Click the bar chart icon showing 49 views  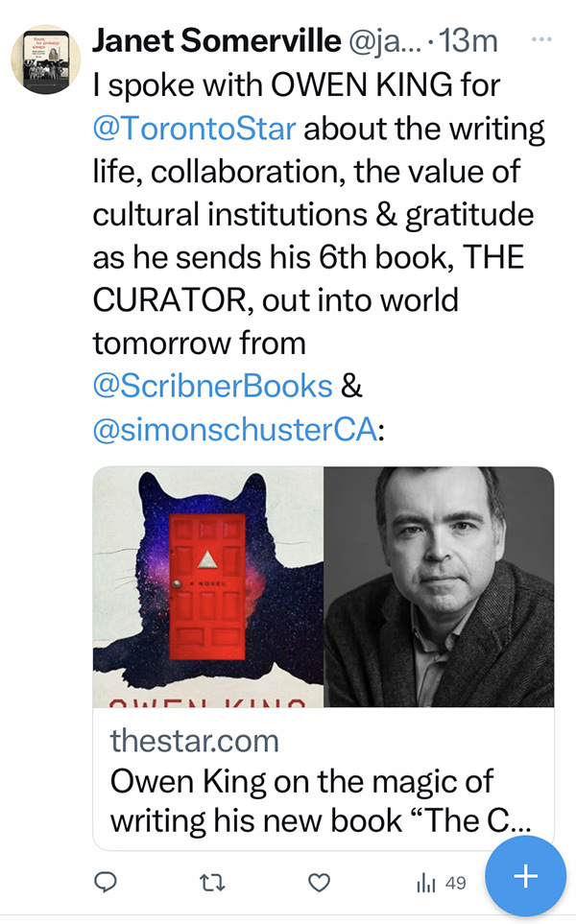[x=425, y=882]
